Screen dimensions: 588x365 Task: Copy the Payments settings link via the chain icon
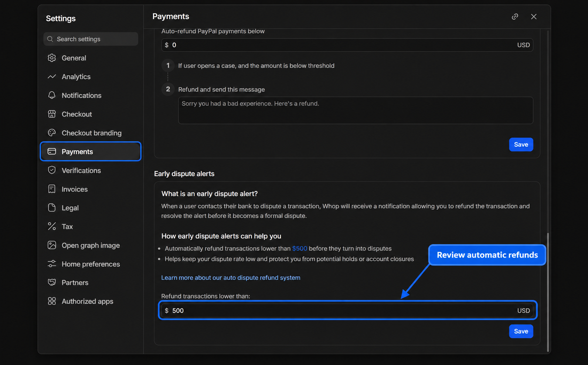(x=515, y=17)
